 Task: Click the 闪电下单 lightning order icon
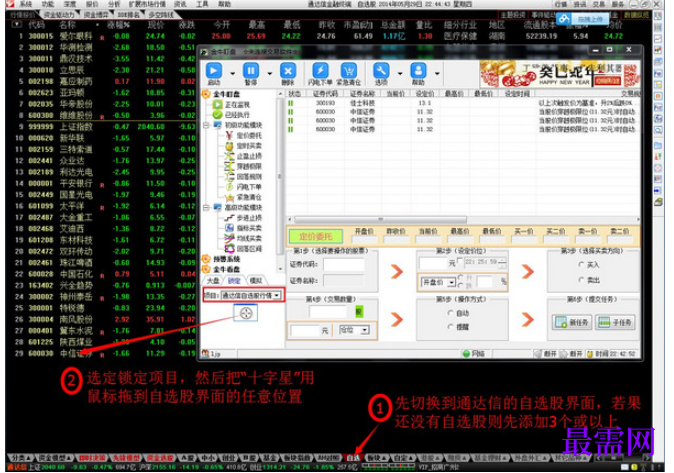tap(320, 71)
